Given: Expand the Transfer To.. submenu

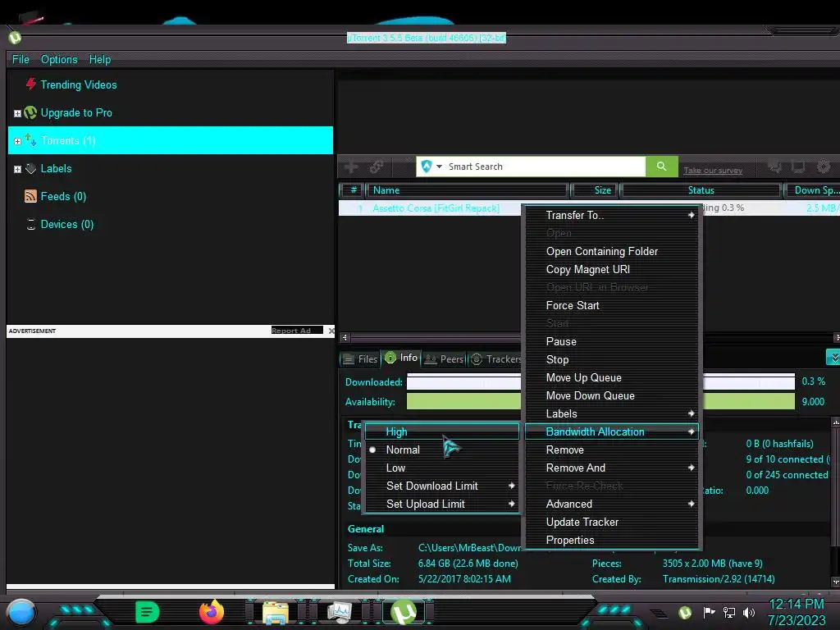Looking at the screenshot, I should point(612,216).
